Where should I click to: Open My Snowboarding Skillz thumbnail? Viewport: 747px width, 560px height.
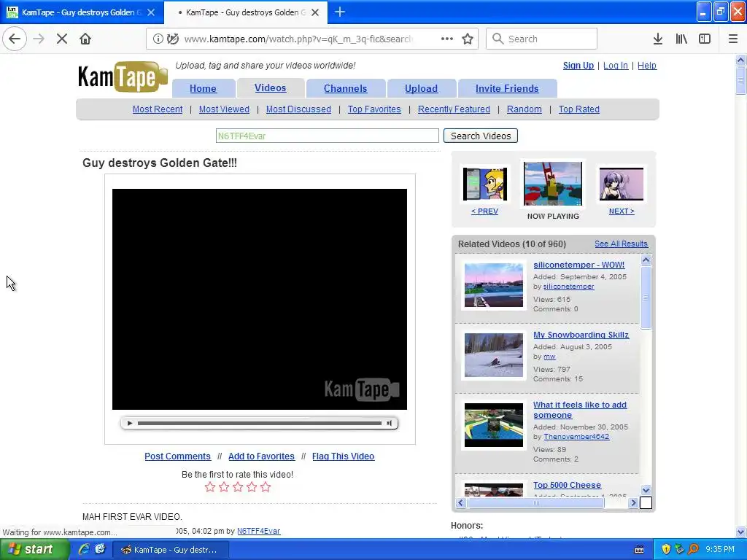point(494,355)
